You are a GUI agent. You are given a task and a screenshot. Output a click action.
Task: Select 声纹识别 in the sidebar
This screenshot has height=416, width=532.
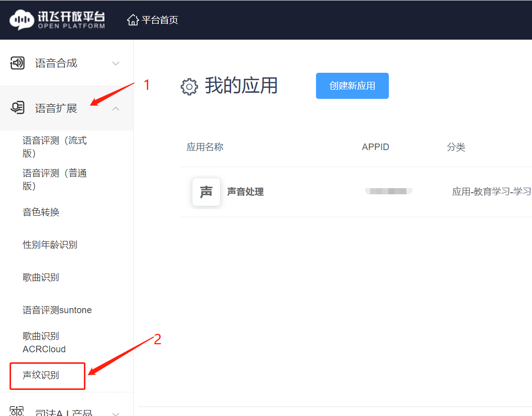(41, 375)
